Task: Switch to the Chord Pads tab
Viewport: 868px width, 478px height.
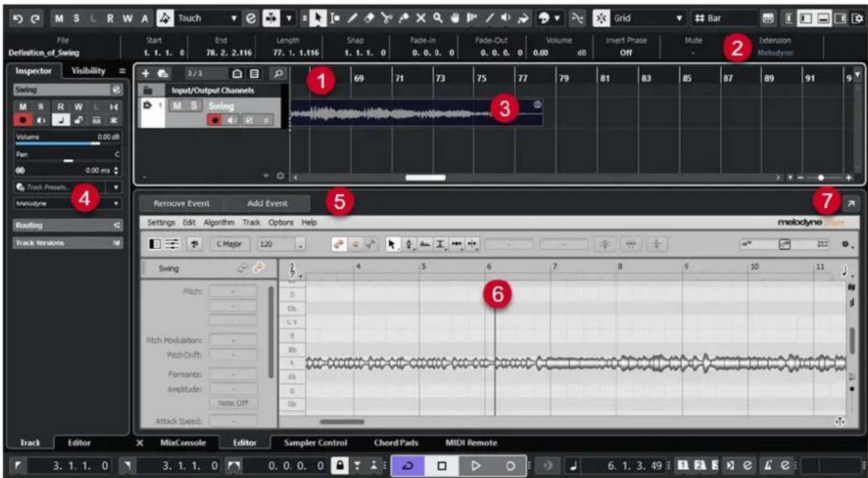Action: 397,442
